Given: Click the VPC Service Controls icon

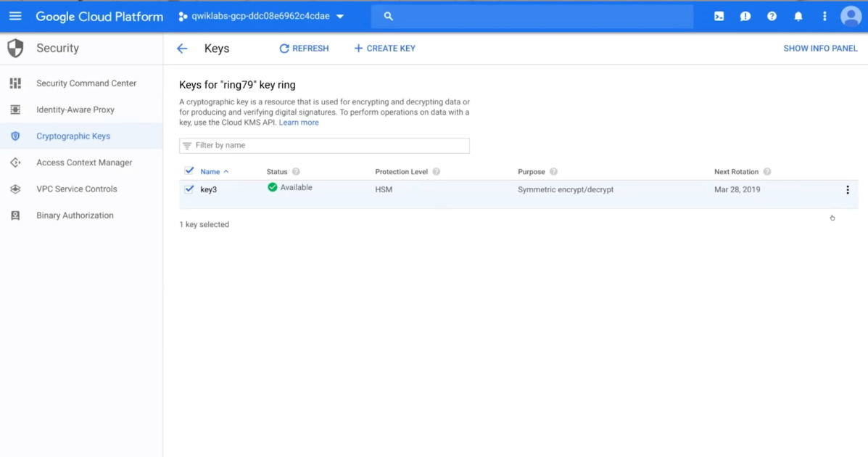Looking at the screenshot, I should pos(15,189).
